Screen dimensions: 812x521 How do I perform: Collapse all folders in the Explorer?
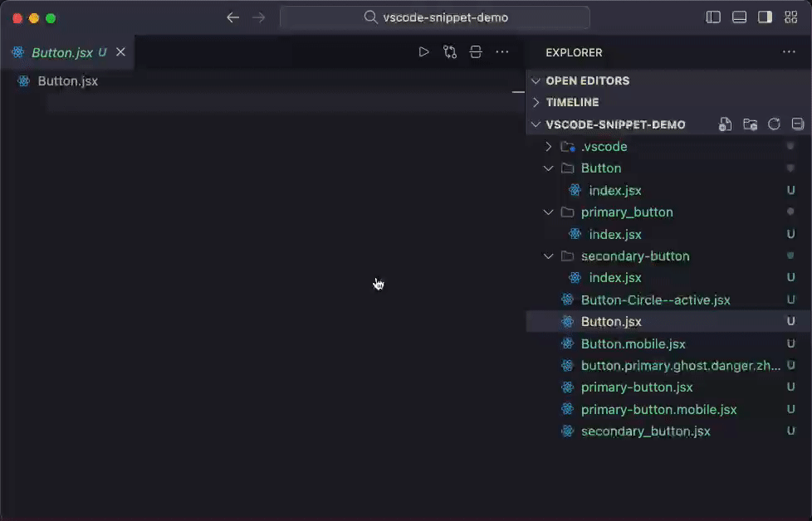click(797, 124)
